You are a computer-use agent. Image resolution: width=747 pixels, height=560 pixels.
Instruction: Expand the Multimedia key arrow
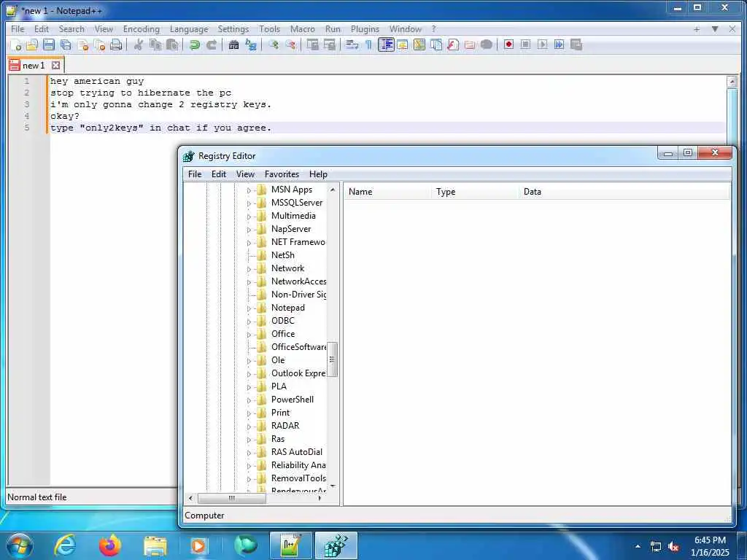coord(249,217)
